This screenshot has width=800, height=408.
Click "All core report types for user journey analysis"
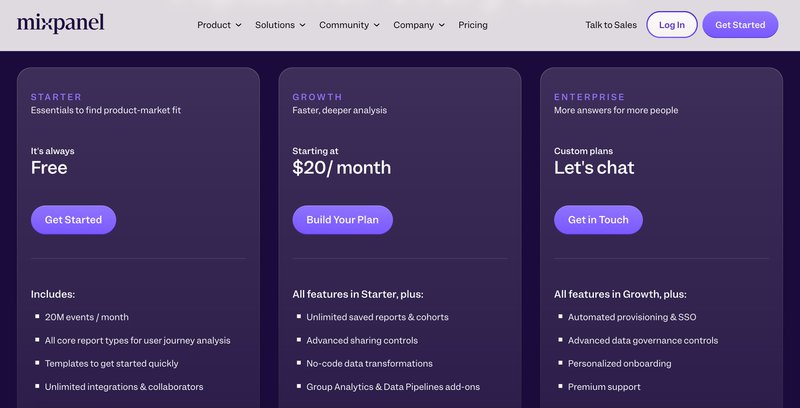point(138,341)
